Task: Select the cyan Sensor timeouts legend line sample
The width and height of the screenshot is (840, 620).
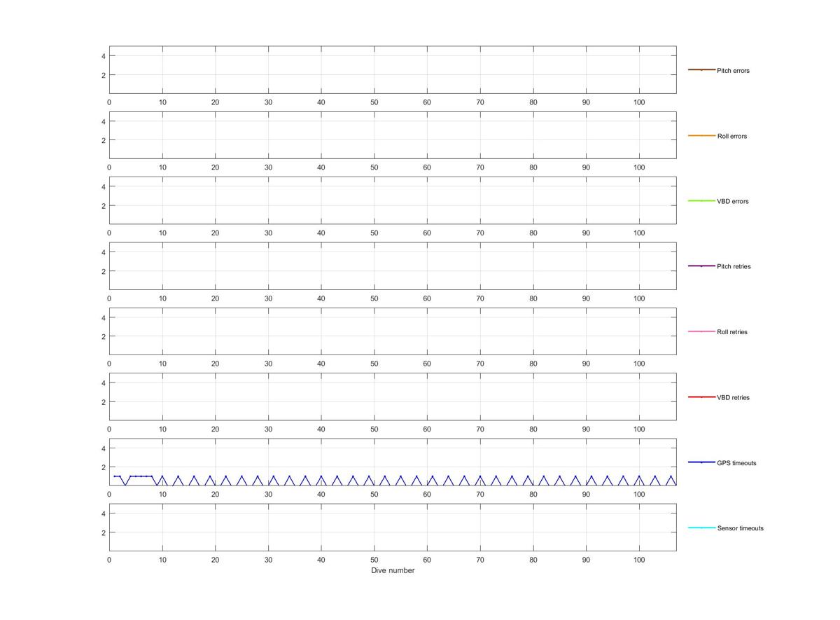Action: [701, 528]
